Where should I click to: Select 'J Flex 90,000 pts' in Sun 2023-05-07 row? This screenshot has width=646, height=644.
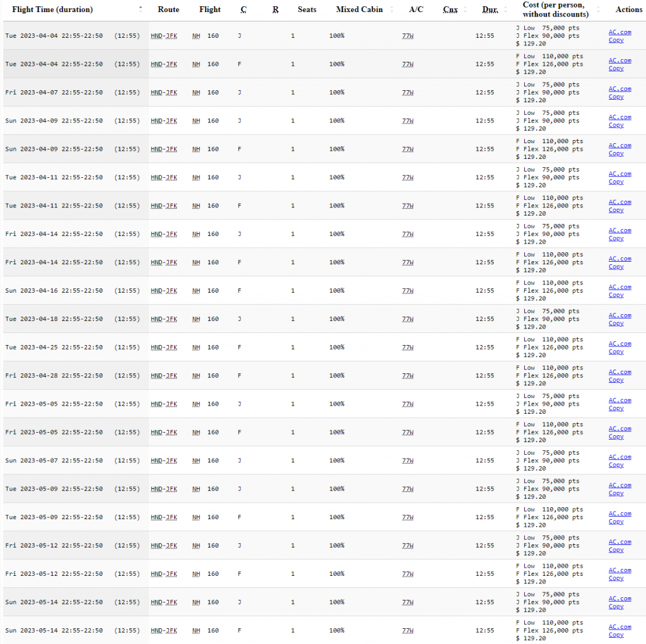click(x=548, y=460)
